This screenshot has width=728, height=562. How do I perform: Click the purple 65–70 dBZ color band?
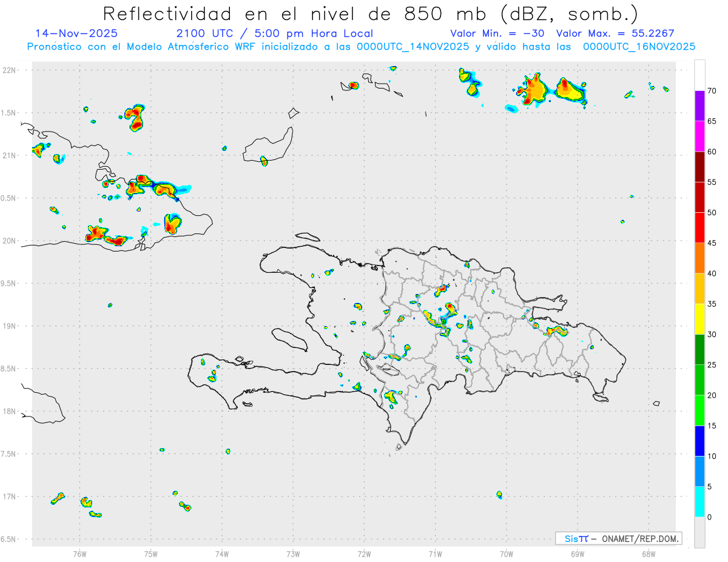[699, 106]
